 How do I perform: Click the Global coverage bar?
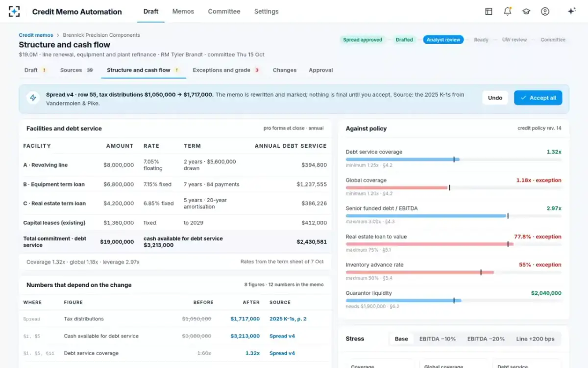click(x=454, y=187)
